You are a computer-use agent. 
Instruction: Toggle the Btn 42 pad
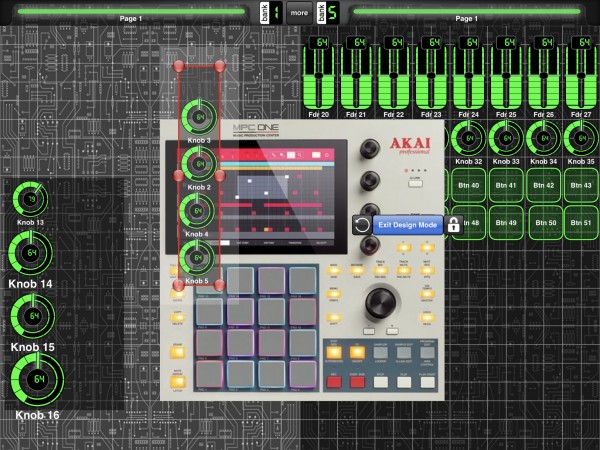[x=543, y=185]
